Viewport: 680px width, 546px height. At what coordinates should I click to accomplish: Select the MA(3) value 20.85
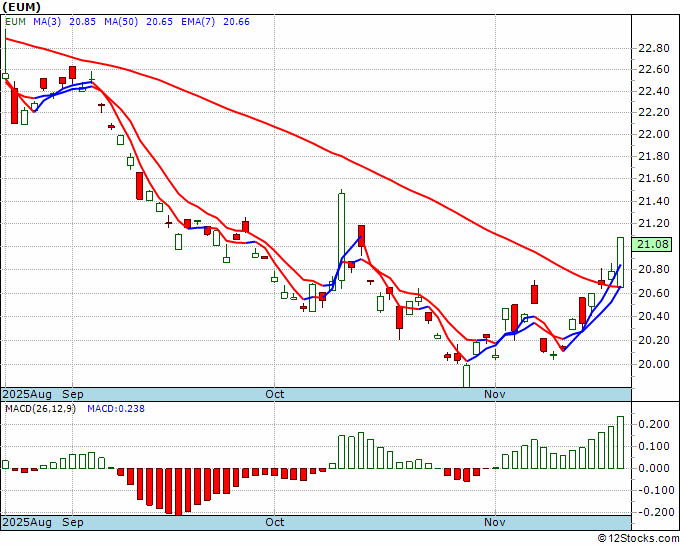click(x=82, y=22)
